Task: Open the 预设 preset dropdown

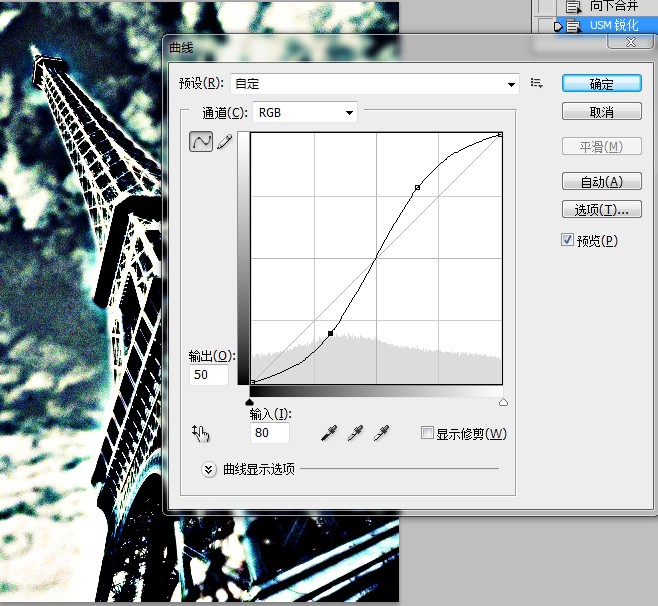Action: click(x=375, y=84)
